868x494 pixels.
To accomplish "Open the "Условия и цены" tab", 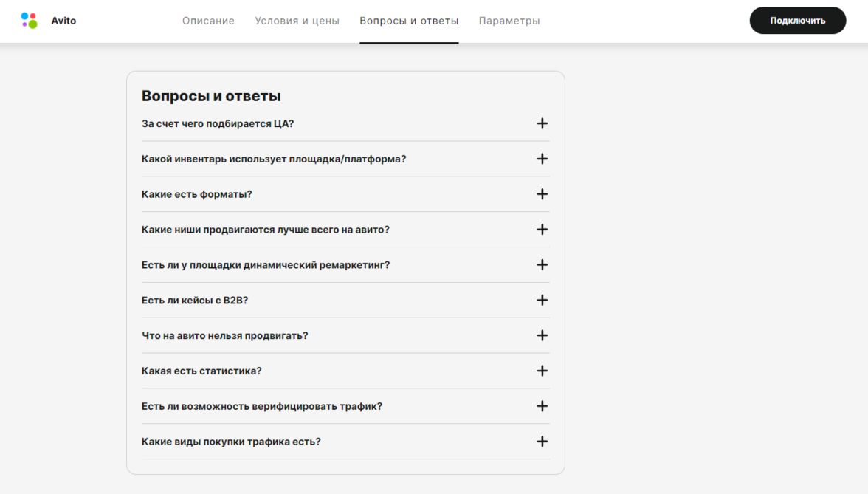I will pyautogui.click(x=297, y=21).
